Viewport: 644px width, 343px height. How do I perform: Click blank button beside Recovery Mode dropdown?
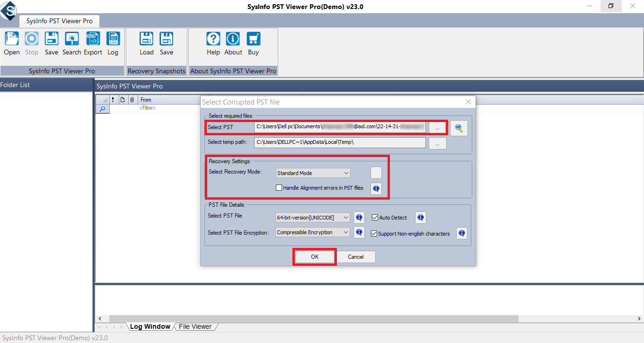pyautogui.click(x=376, y=173)
